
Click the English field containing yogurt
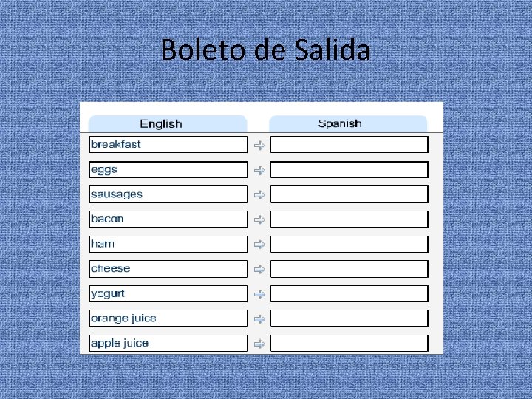pos(168,293)
